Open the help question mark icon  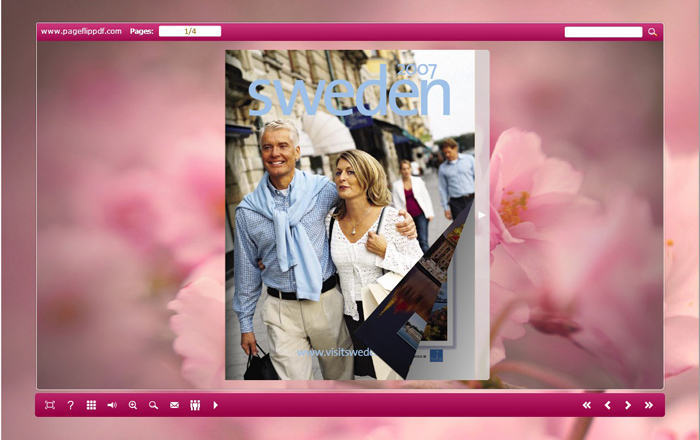point(71,405)
